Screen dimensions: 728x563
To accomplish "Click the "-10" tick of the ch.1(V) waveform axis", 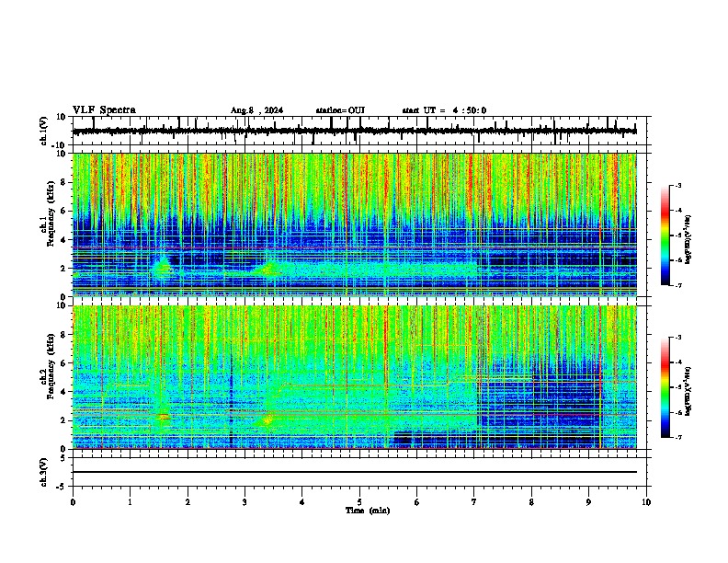I will 60,145.
